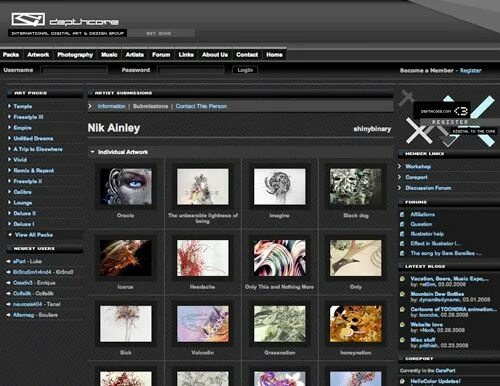Click the depthcore logo icon
The image size is (500, 386).
point(28,20)
